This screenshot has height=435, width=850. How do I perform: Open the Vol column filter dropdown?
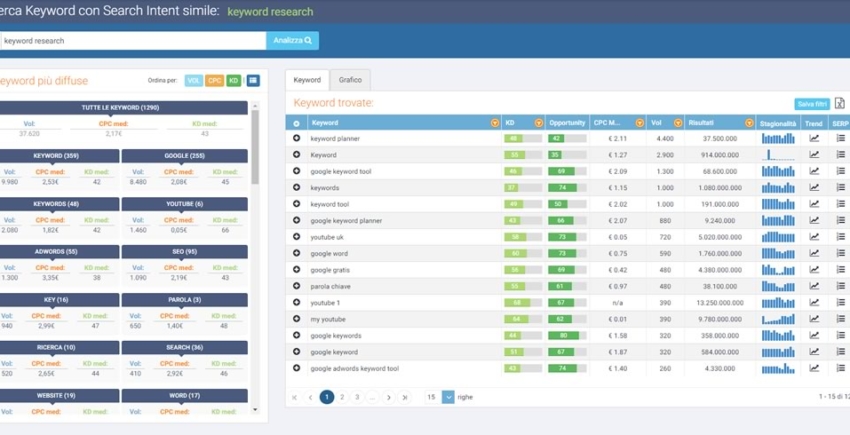(x=678, y=123)
